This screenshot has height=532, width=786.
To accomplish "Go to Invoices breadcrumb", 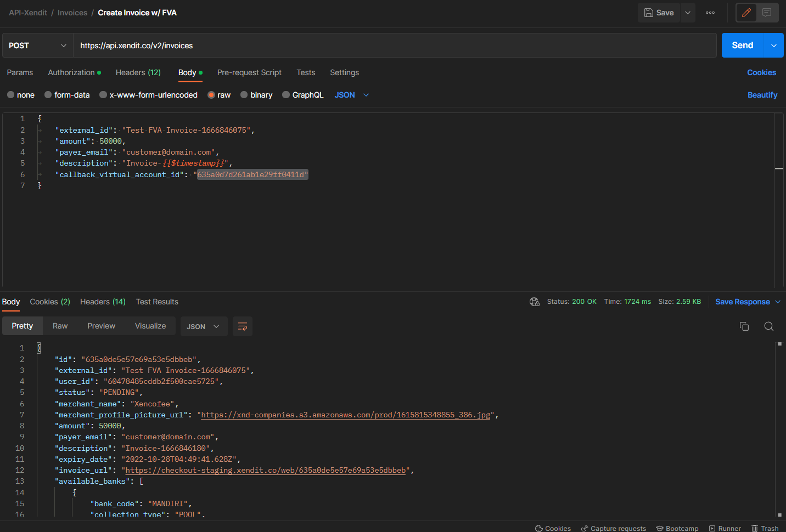I will [72, 13].
